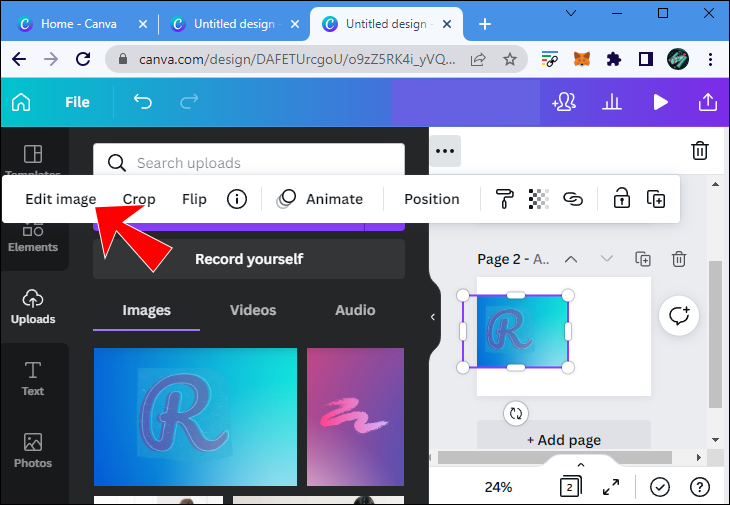The height and width of the screenshot is (505, 730).
Task: Click the copy style paint roller icon
Action: [x=505, y=199]
